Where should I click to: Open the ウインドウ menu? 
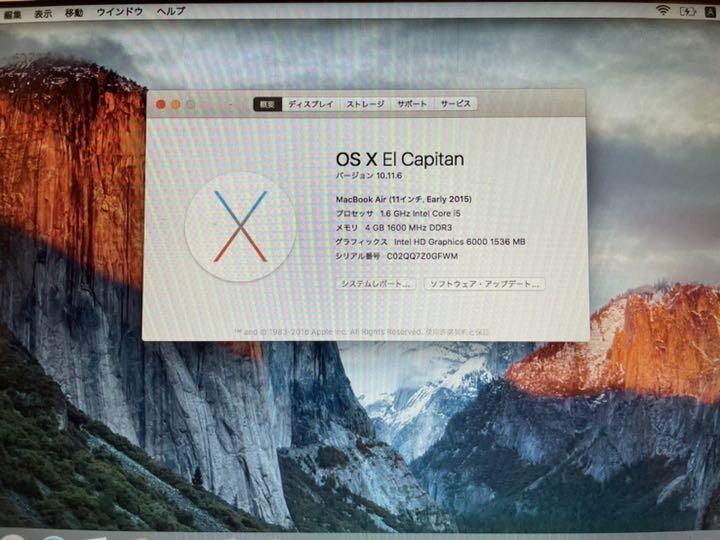pyautogui.click(x=120, y=12)
